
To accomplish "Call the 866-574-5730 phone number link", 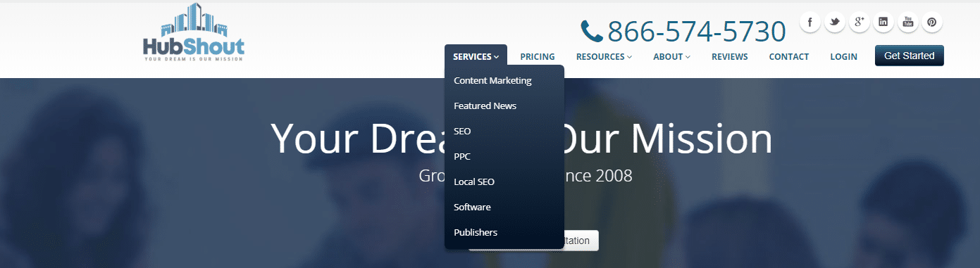I will [696, 31].
